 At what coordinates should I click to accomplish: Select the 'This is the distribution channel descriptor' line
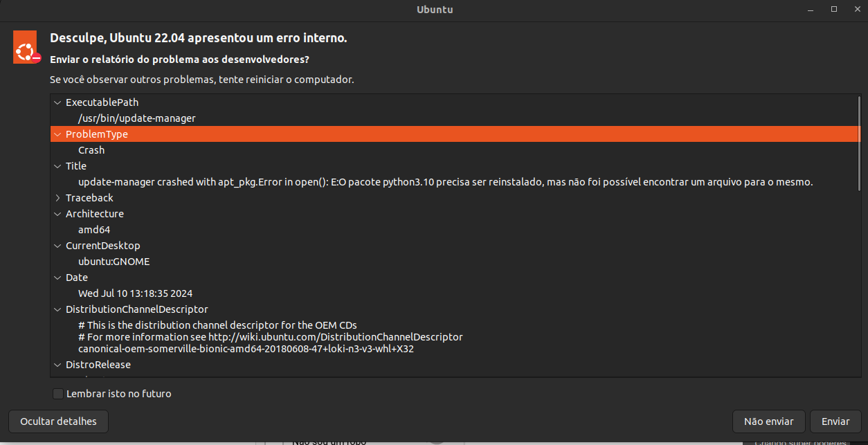pyautogui.click(x=217, y=325)
